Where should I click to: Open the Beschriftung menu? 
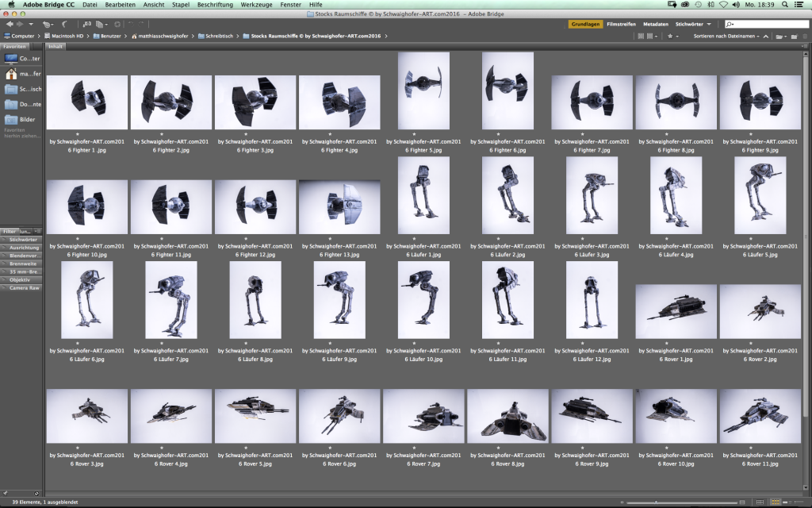coord(215,5)
